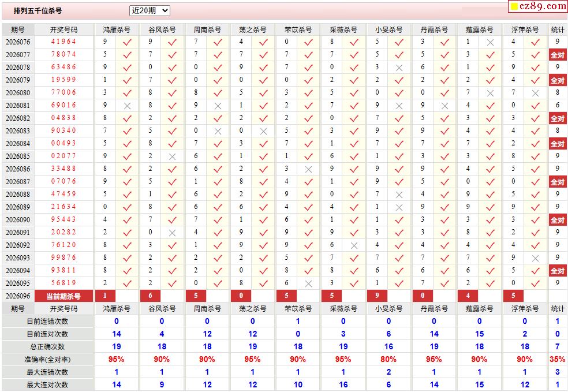Click the 统计 column header at top
This screenshot has width=568, height=392.
coord(557,29)
